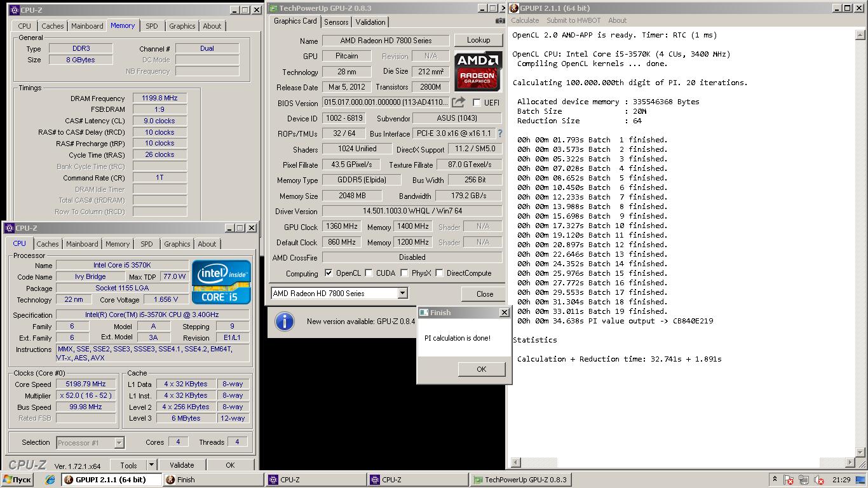Open the Caches tab in the CPU-Z Memory window
The width and height of the screenshot is (868, 488).
click(53, 26)
